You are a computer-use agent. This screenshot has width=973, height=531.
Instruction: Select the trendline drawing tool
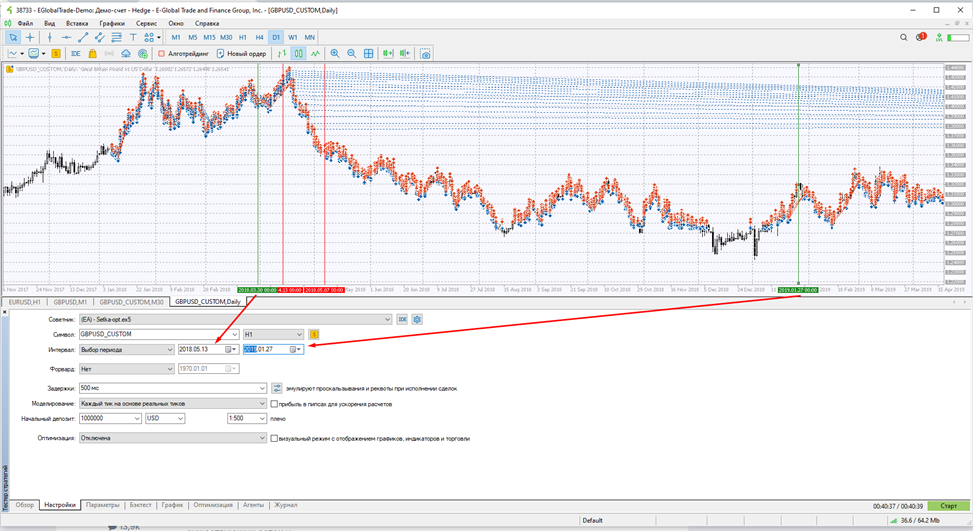[83, 37]
